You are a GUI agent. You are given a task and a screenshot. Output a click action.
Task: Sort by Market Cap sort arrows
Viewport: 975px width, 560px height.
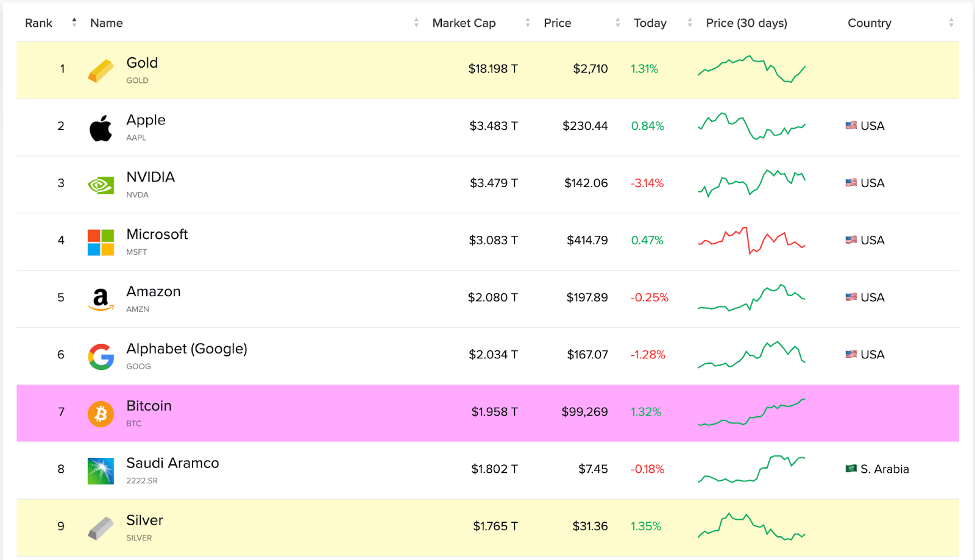click(x=528, y=23)
